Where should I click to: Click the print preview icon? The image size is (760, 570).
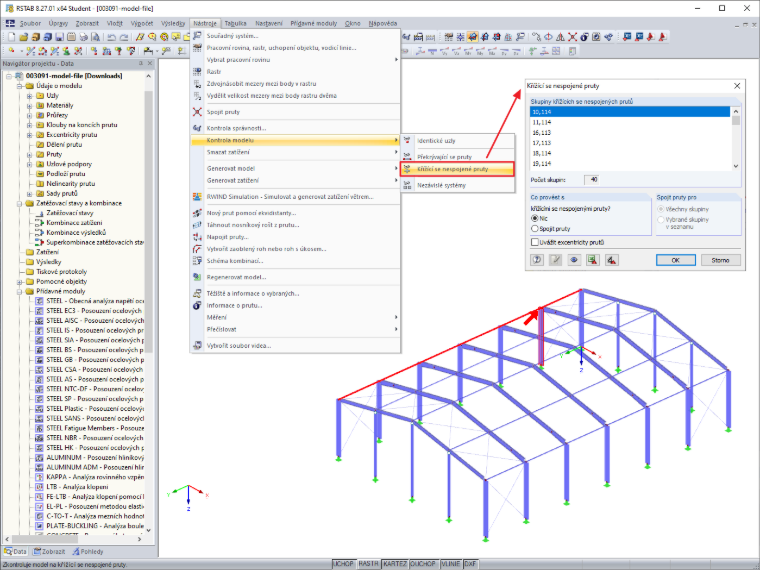click(95, 37)
